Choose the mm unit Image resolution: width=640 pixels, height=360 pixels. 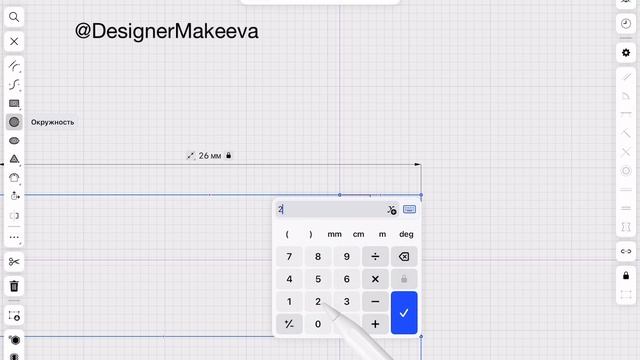click(334, 234)
